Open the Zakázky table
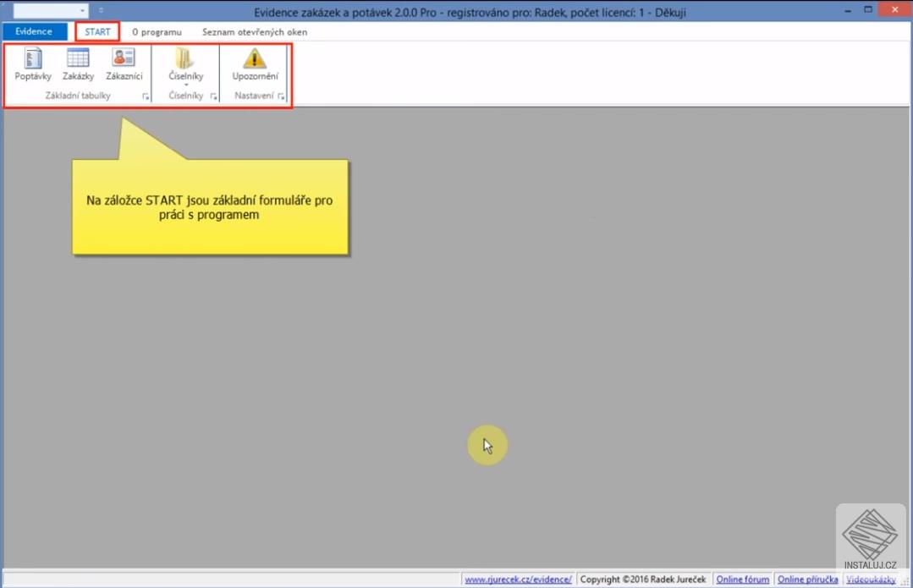The width and height of the screenshot is (913, 588). pyautogui.click(x=78, y=64)
